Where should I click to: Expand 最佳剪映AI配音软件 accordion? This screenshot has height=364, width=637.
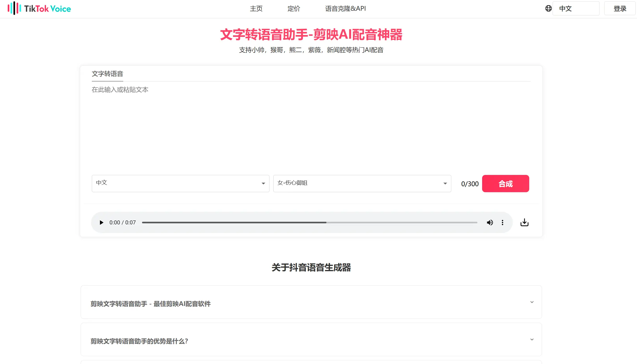[311, 302]
